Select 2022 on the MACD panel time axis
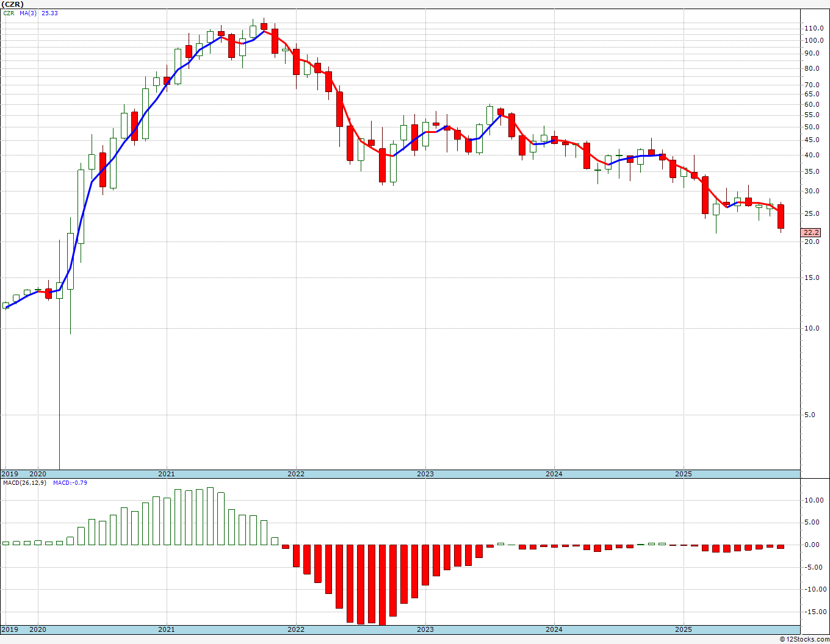Viewport: 830px width, 644px height. coord(296,629)
